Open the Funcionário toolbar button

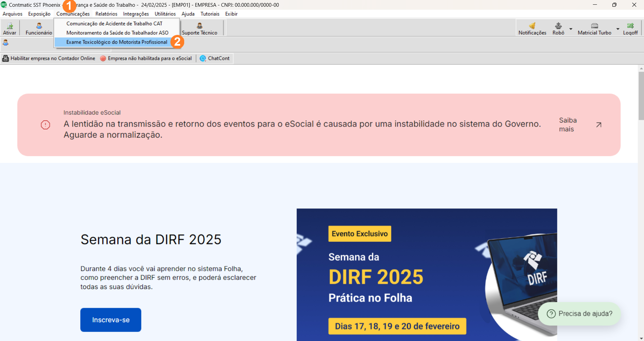click(x=39, y=29)
